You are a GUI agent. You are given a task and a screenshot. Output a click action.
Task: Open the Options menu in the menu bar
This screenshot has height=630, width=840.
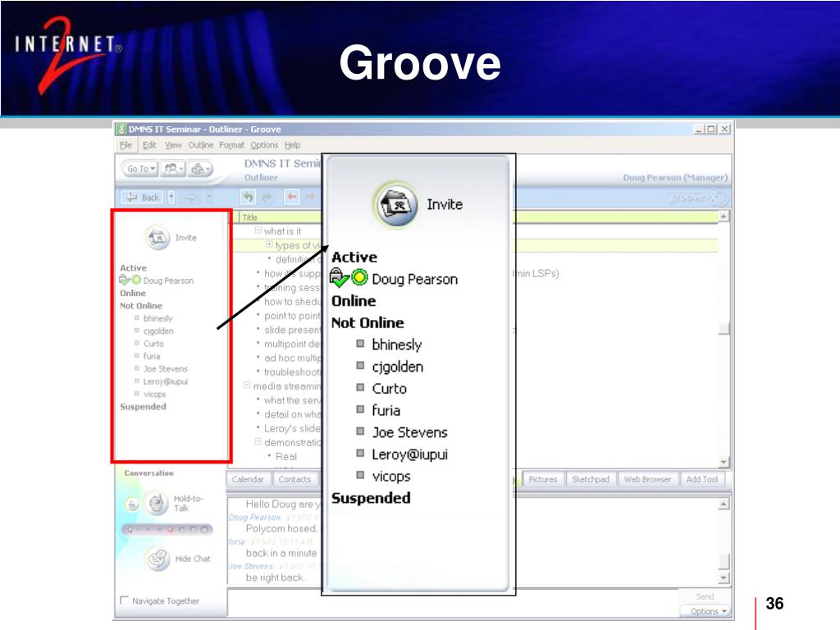264,145
